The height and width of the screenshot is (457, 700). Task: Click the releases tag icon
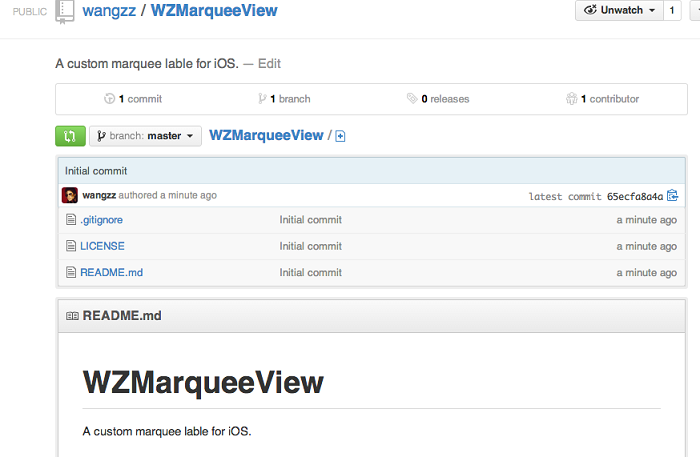pyautogui.click(x=412, y=98)
